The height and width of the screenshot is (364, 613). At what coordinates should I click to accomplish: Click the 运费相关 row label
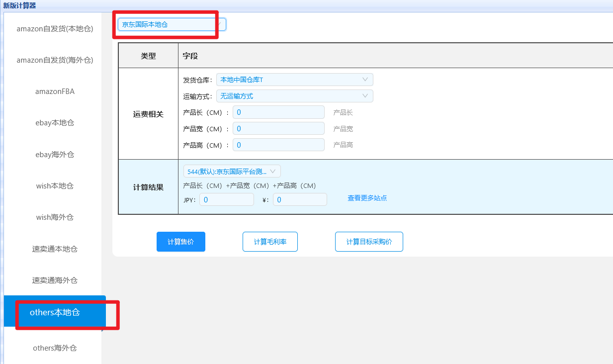click(148, 114)
